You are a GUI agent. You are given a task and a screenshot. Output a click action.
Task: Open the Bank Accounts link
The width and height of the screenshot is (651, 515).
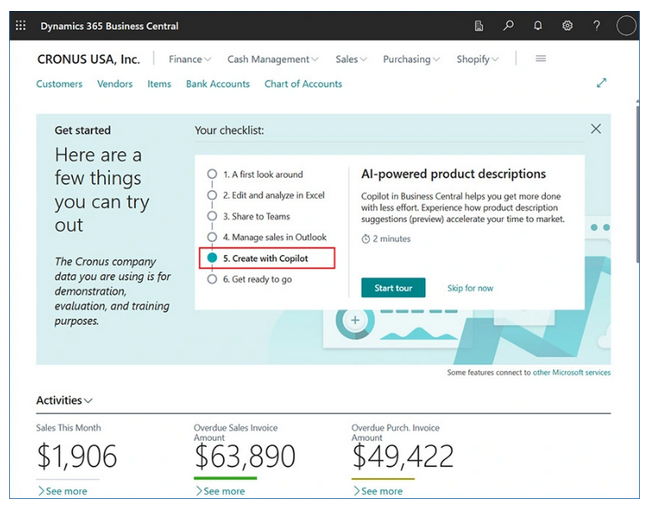218,84
